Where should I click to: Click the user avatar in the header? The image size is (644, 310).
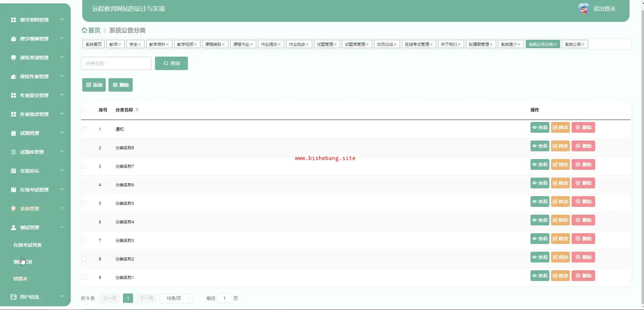pos(583,8)
